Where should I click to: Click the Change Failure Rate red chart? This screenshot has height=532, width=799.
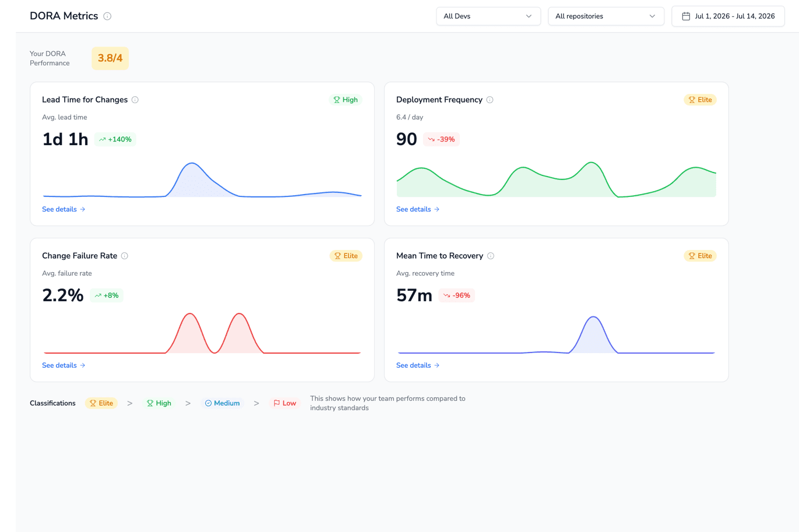point(202,333)
